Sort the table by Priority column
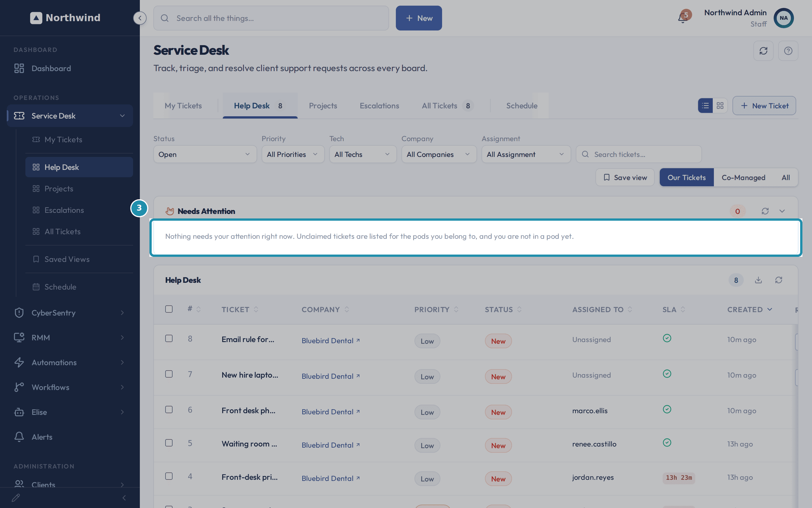 [436, 309]
